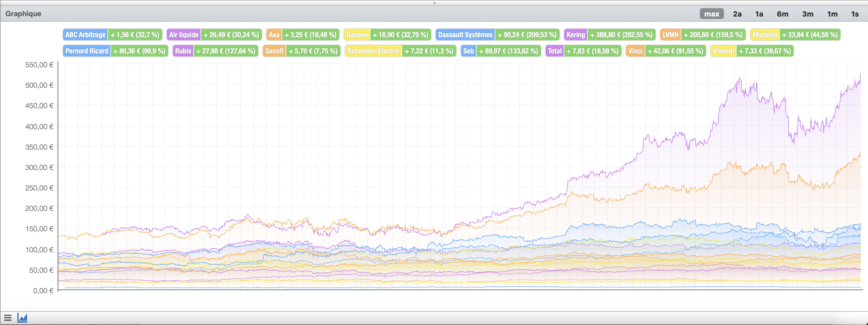Toggle the Air liquide legend entry
868x325 pixels.
click(184, 35)
